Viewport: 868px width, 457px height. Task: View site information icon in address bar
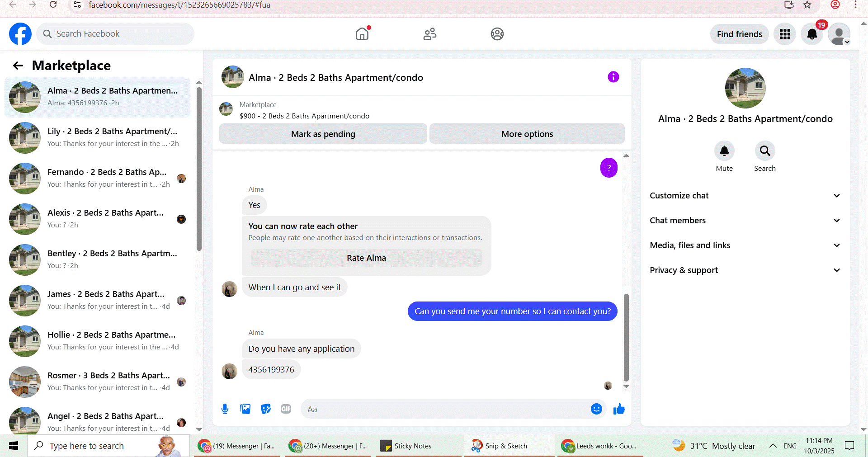(x=77, y=5)
